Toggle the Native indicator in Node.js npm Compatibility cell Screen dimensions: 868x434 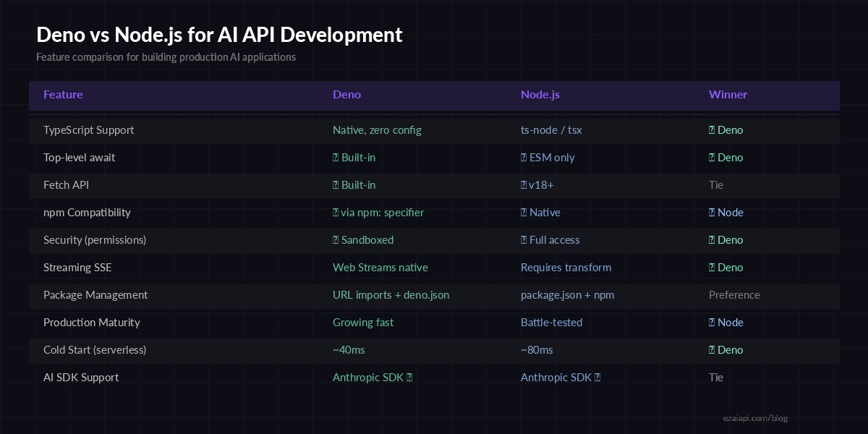click(x=524, y=212)
